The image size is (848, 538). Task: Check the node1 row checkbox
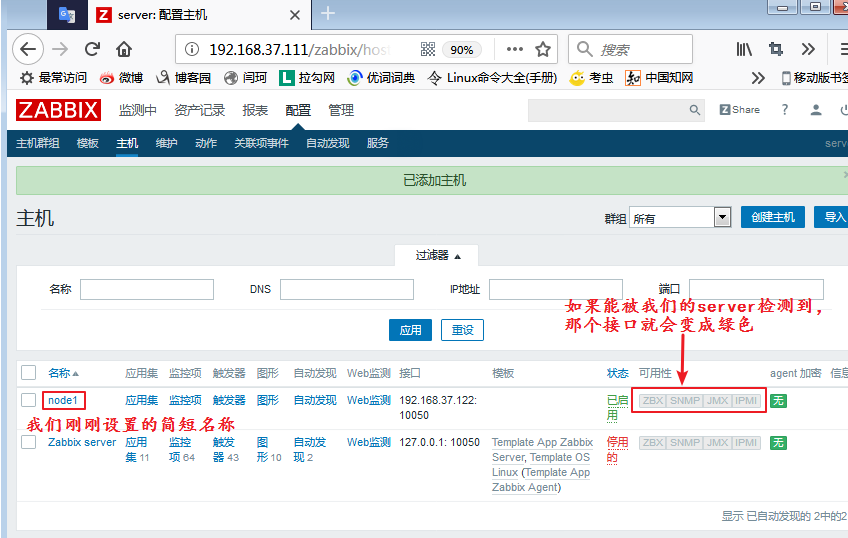(28, 400)
